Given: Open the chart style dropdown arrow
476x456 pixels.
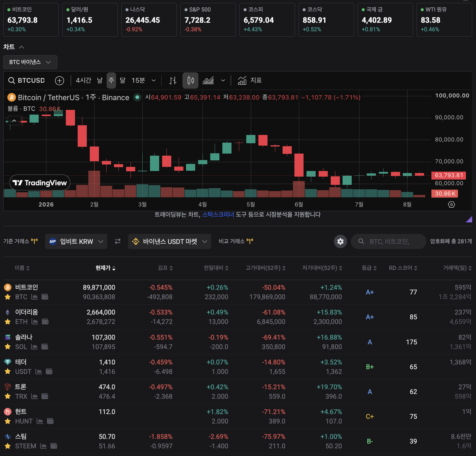Looking at the screenshot, I should 223,80.
